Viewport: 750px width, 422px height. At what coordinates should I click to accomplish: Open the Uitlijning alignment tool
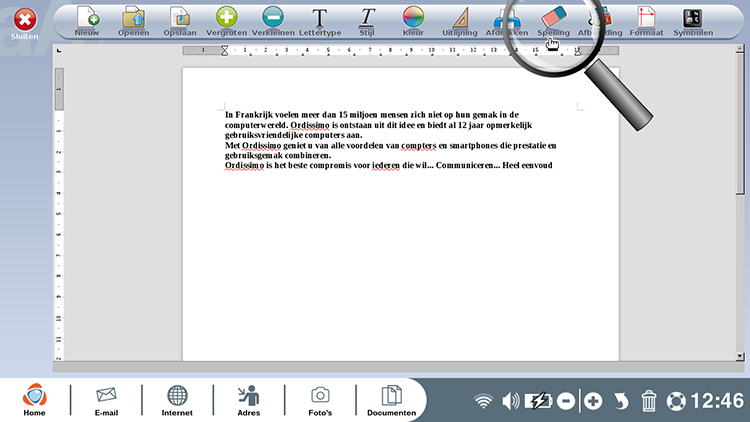[460, 21]
